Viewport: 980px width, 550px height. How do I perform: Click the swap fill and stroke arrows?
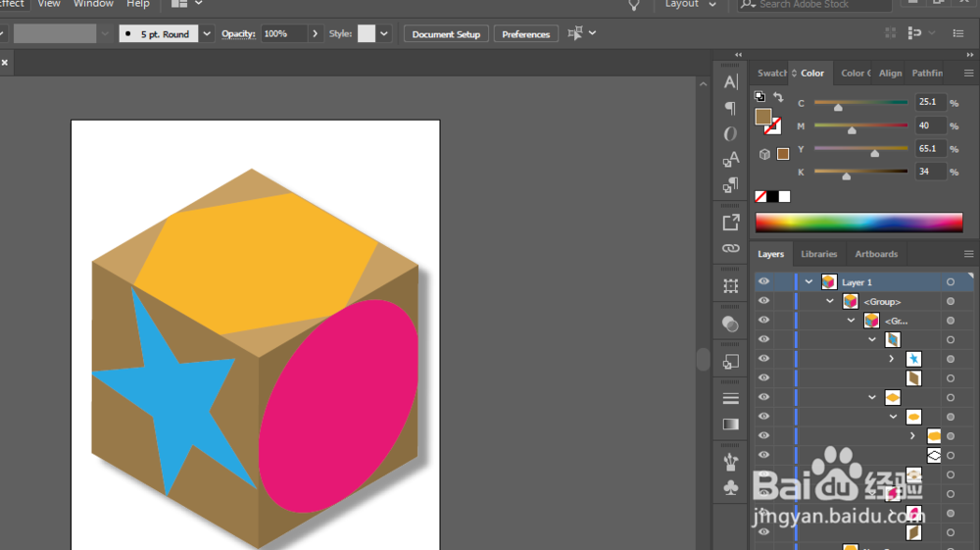click(778, 97)
